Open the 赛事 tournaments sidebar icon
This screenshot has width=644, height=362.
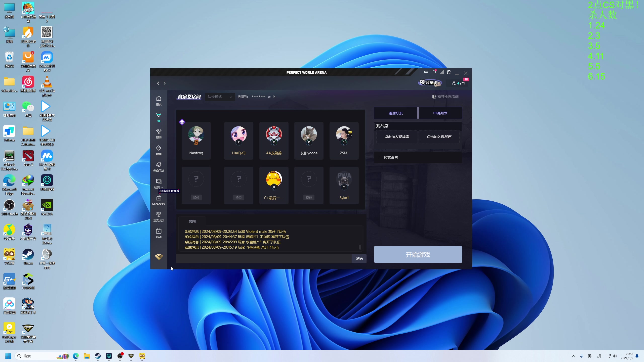tap(158, 134)
